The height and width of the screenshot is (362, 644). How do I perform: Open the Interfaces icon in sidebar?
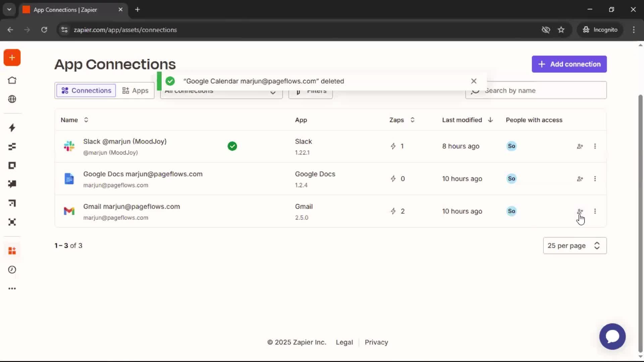point(12,165)
